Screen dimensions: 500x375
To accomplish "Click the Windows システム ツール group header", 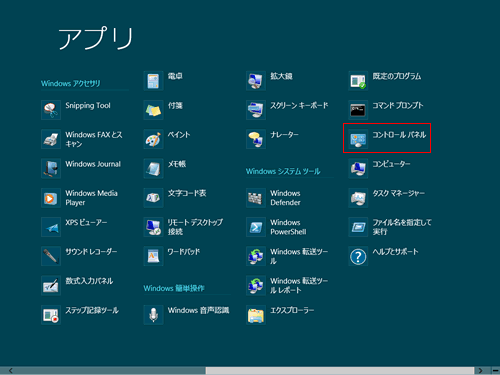I will [283, 171].
